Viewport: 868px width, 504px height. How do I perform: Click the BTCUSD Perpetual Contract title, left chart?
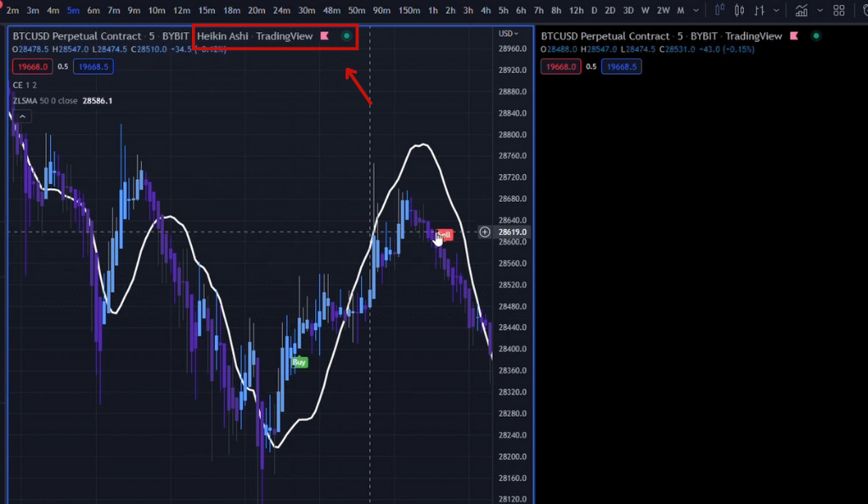point(77,36)
